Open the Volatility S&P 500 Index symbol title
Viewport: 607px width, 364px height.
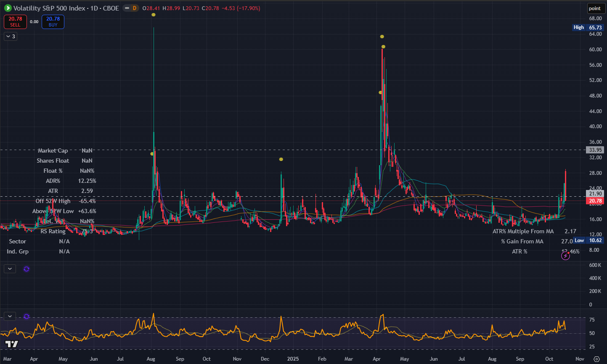click(66, 8)
